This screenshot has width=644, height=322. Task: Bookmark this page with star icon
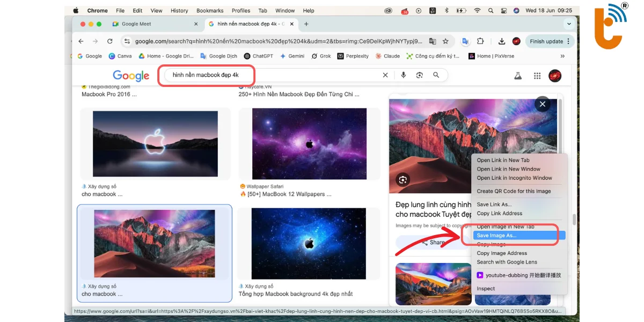point(445,41)
